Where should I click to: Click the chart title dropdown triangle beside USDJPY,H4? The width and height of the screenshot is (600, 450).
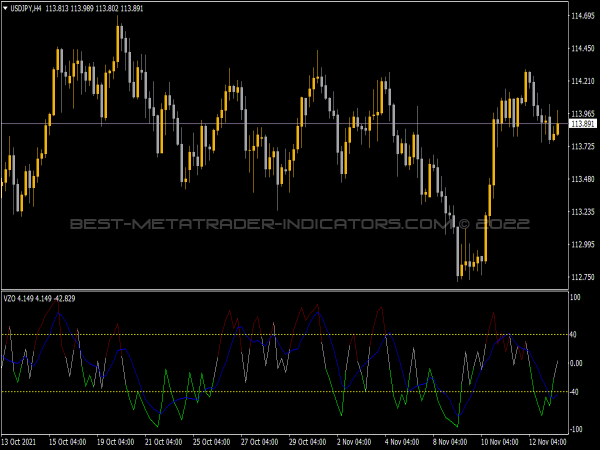(6, 8)
